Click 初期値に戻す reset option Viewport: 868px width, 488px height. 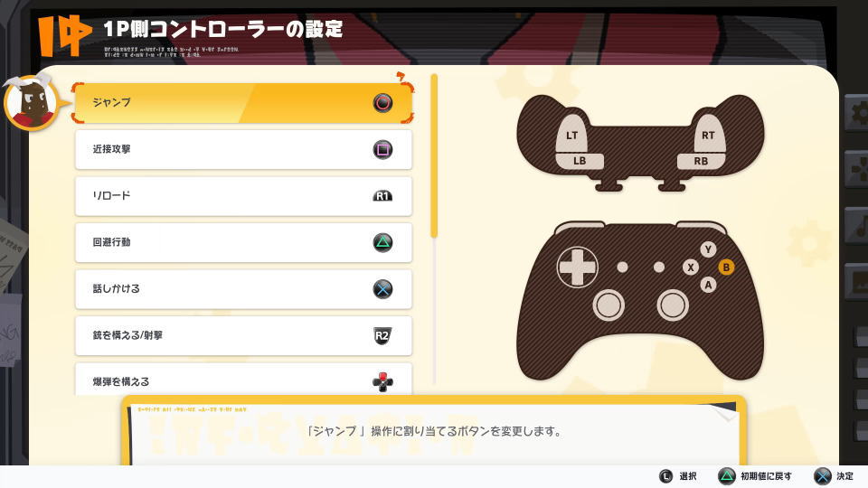coord(755,476)
